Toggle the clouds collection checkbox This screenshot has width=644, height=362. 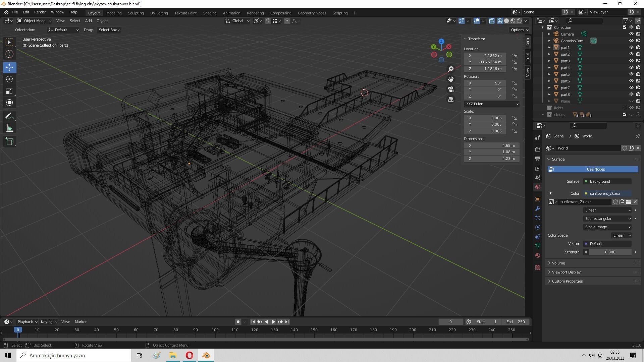pos(624,115)
